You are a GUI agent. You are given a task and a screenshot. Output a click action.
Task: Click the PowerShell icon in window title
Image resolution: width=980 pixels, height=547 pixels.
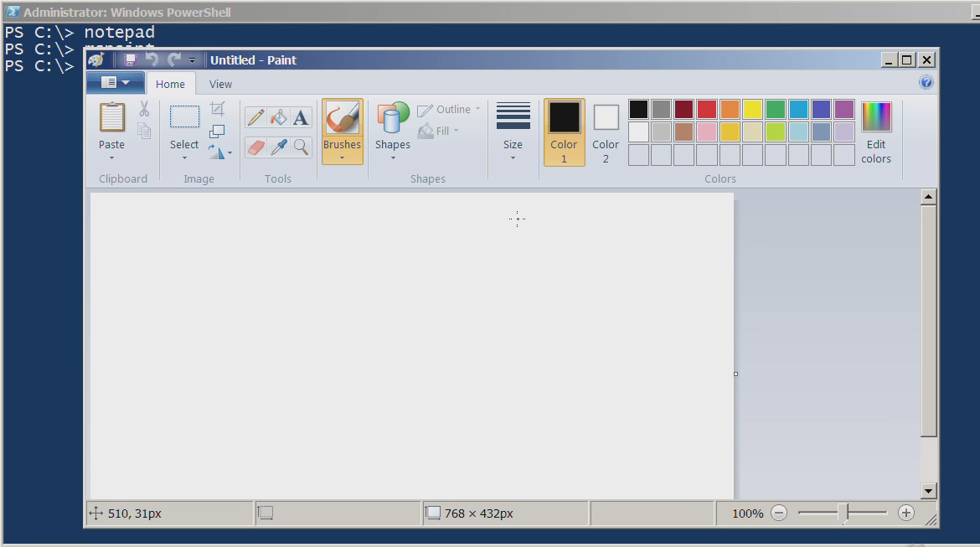13,12
